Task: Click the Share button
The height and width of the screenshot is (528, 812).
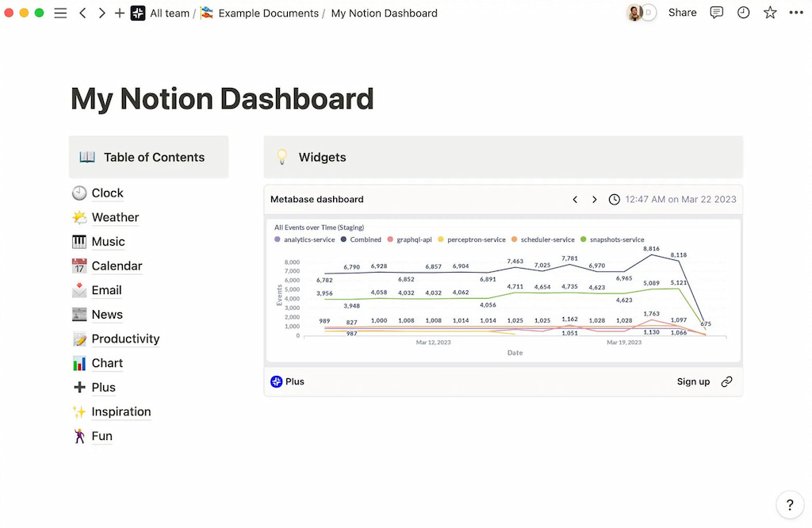Action: click(x=682, y=13)
